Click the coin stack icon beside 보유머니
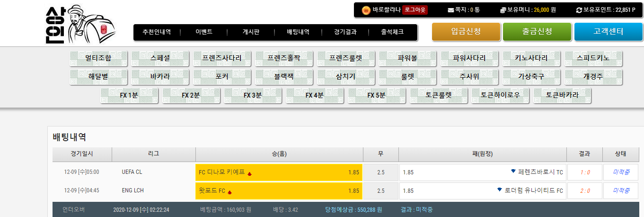This screenshot has height=217, width=644. click(x=503, y=10)
